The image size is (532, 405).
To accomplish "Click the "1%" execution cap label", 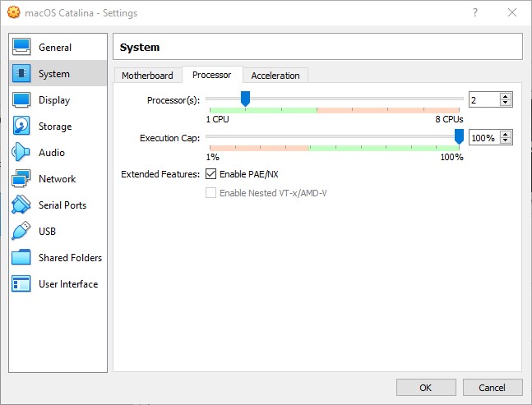I will point(213,157).
